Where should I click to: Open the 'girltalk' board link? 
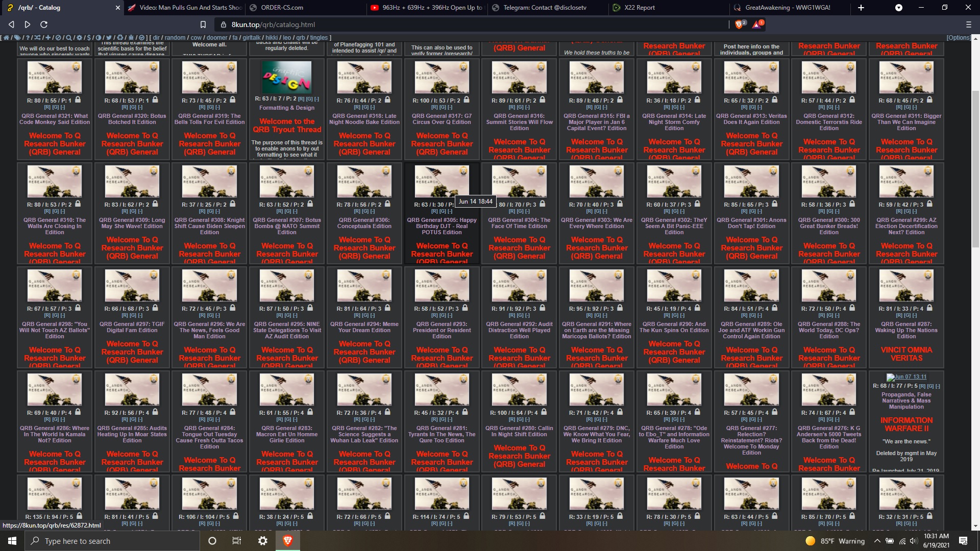click(x=251, y=38)
